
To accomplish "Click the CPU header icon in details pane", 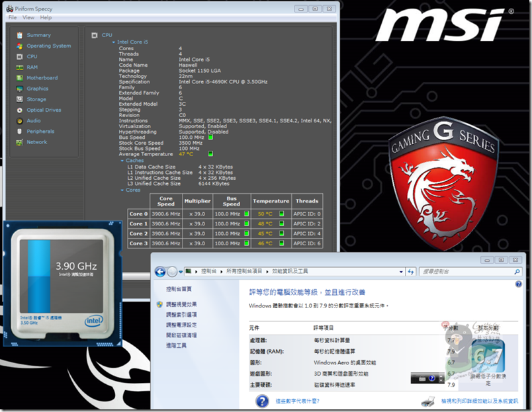I will [95, 35].
